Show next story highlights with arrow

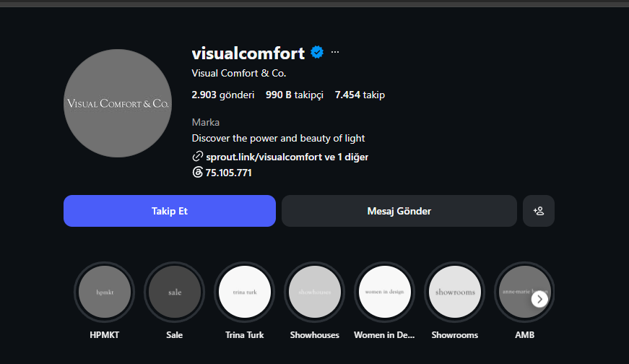point(539,299)
